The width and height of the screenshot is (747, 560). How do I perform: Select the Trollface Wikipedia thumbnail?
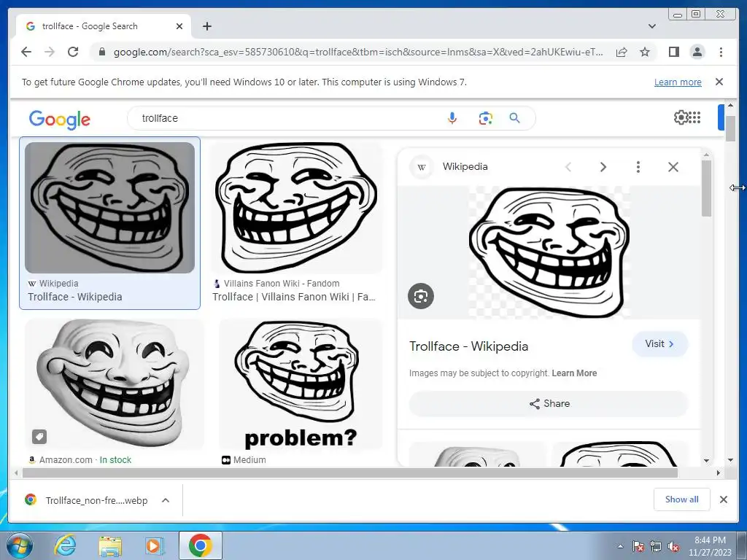[109, 208]
